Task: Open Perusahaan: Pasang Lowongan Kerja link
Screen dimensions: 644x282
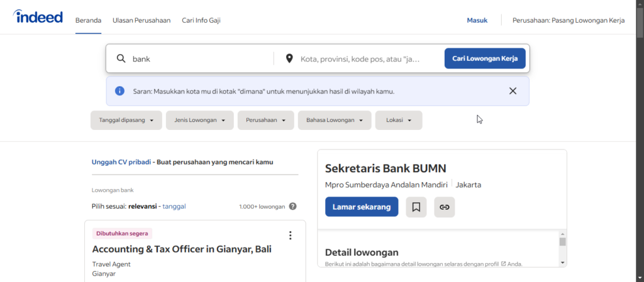Action: pos(569,20)
